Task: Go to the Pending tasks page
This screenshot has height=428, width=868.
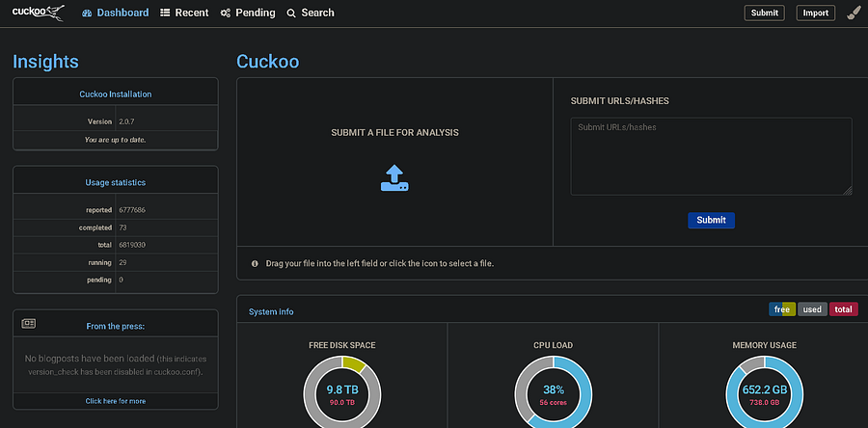Action: (x=248, y=13)
